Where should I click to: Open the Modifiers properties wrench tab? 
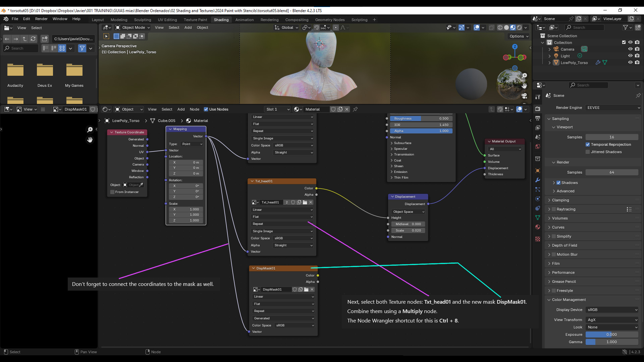[538, 180]
